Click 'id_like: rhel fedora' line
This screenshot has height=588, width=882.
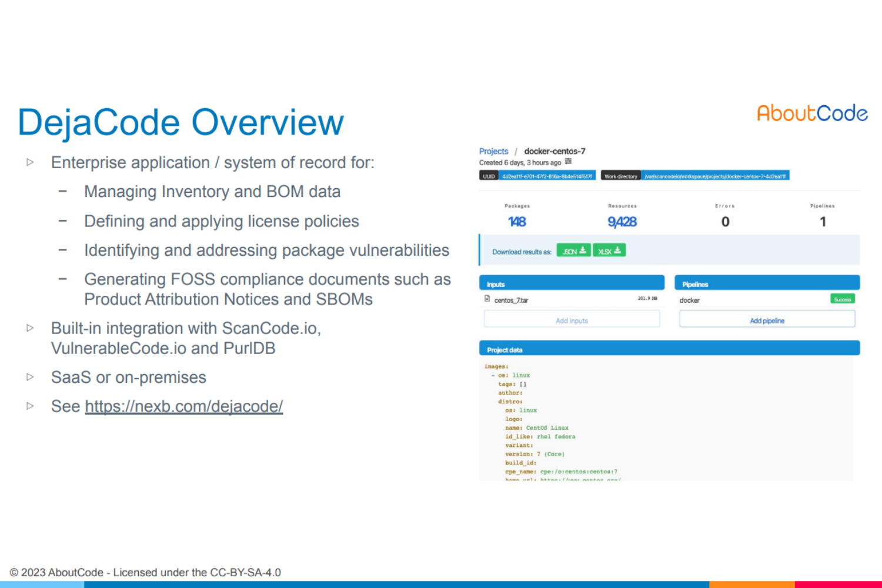pos(540,437)
